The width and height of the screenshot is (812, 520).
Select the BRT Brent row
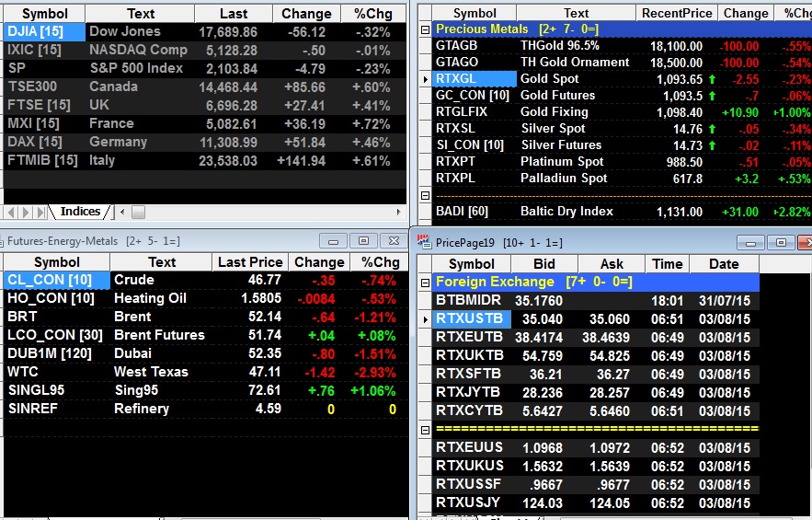tap(206, 317)
